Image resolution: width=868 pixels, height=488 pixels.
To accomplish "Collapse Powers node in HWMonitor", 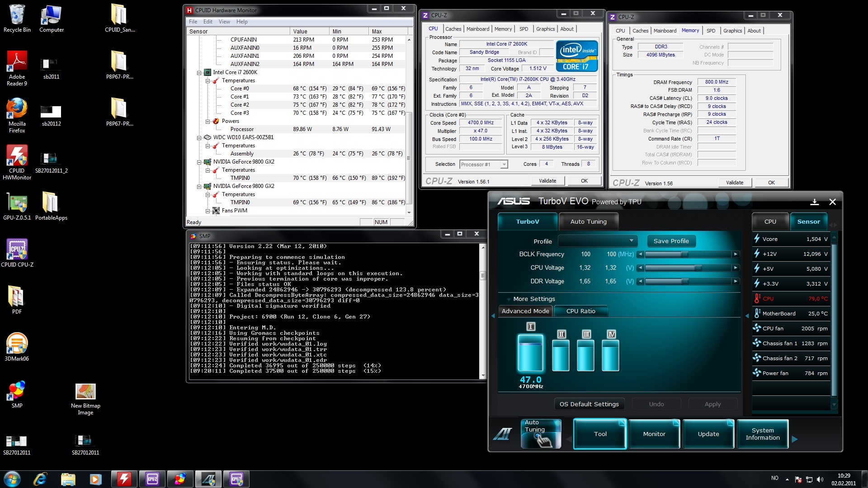I will click(208, 121).
